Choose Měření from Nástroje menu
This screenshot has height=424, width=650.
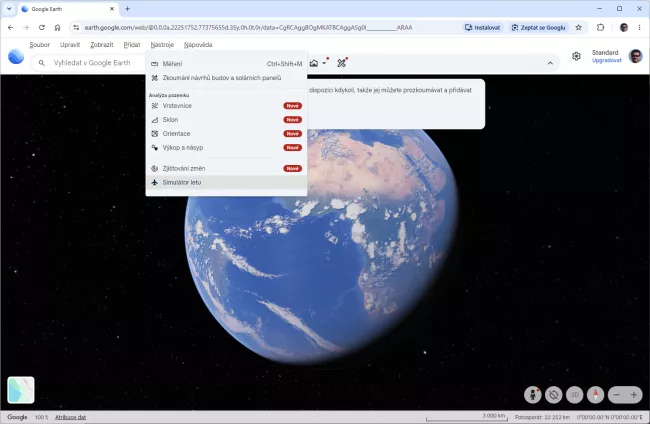click(x=226, y=64)
